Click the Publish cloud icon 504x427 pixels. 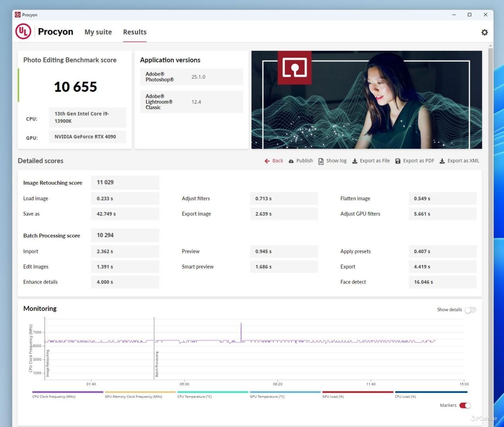point(291,161)
